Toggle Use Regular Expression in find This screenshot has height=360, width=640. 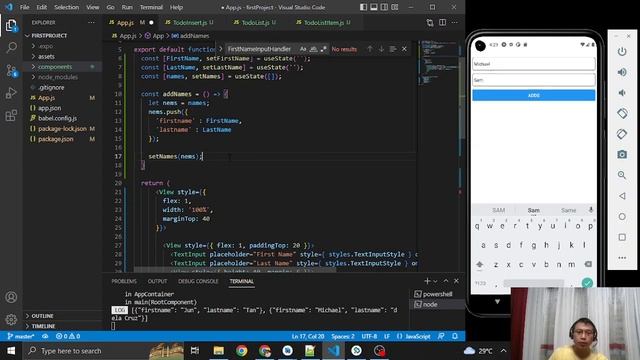coord(324,49)
